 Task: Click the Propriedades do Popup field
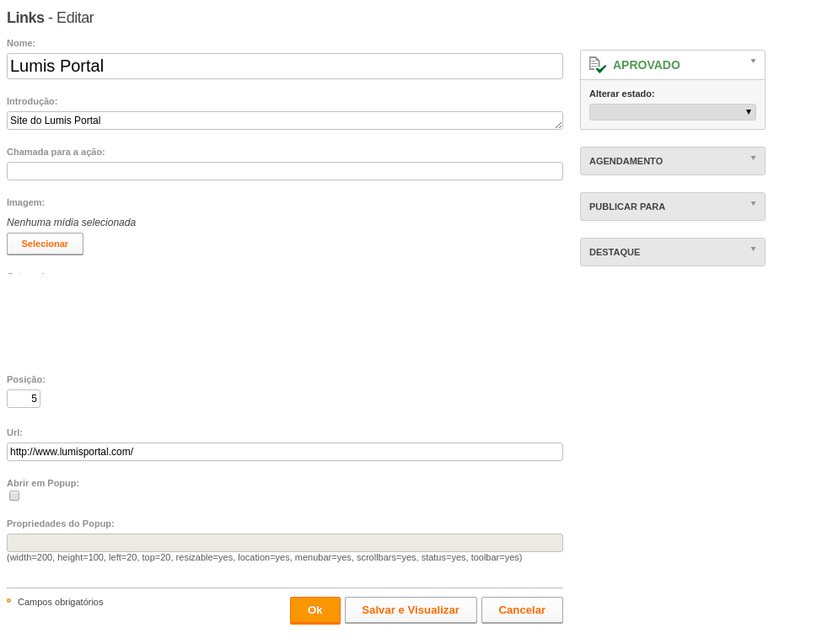(285, 543)
